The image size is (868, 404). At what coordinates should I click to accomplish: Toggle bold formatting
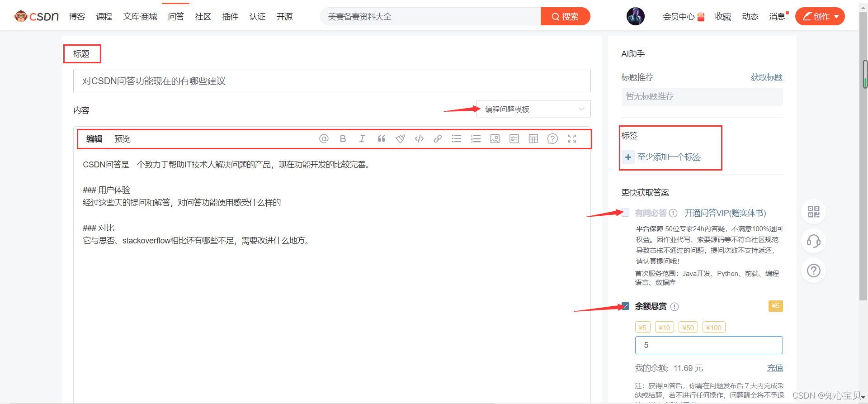[343, 139]
